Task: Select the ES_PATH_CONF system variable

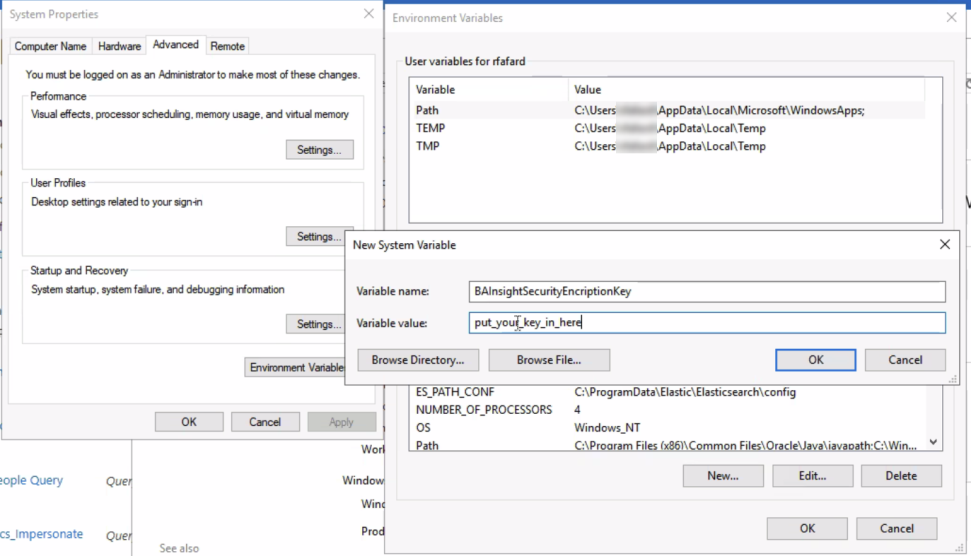Action: pos(455,392)
